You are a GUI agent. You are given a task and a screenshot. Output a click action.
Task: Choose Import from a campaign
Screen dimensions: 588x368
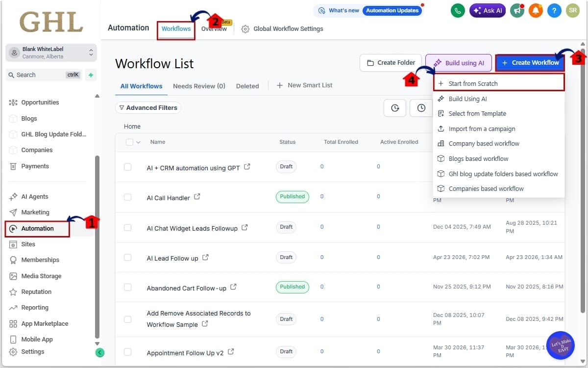tap(499, 129)
